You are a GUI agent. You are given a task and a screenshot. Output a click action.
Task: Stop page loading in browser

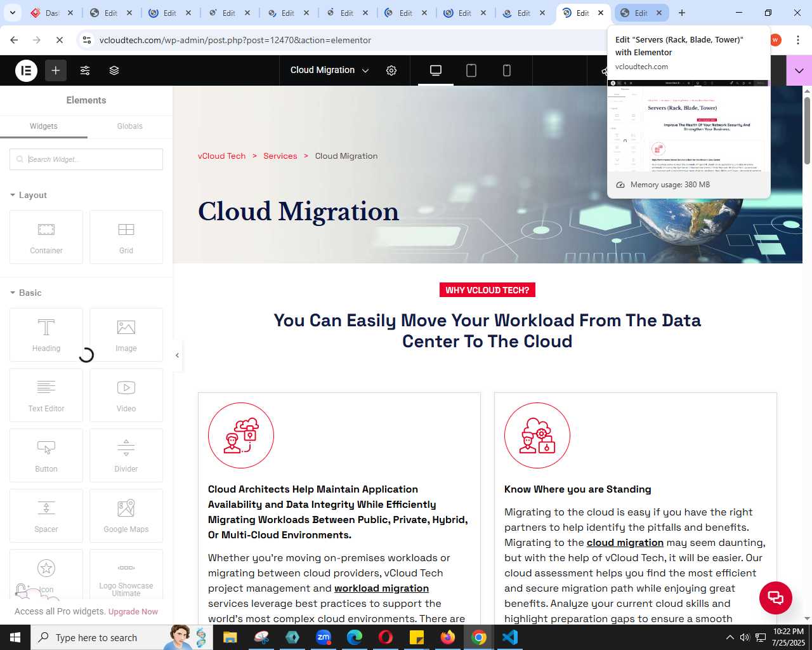[x=60, y=40]
